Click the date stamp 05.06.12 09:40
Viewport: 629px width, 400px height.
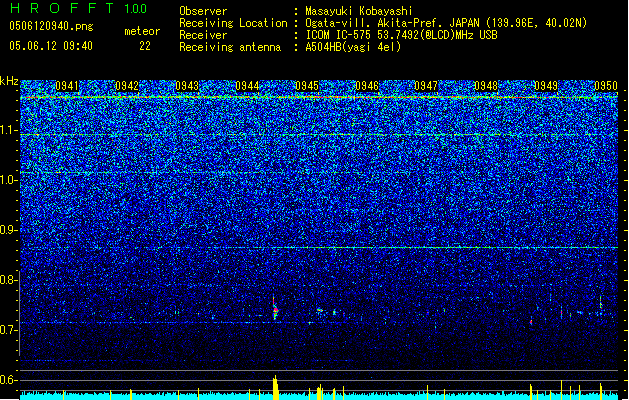coord(51,46)
